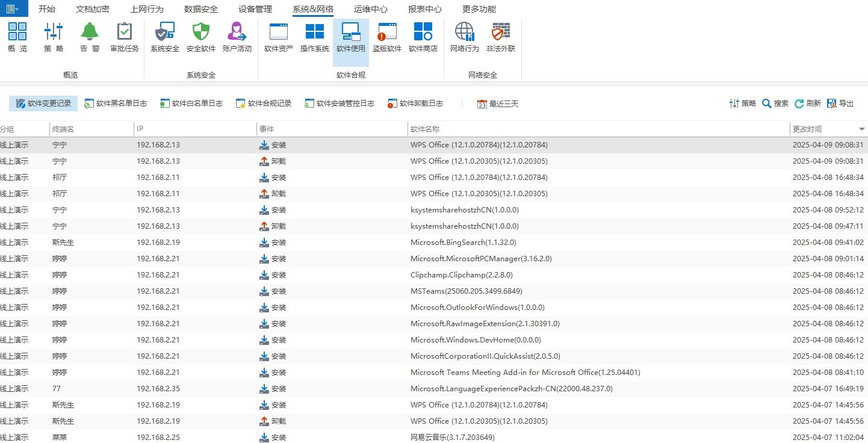Screen dimensions: 868x443
Task: Click the Microsoft.BingSearch(1.1.32.0) entry
Action: 463,243
